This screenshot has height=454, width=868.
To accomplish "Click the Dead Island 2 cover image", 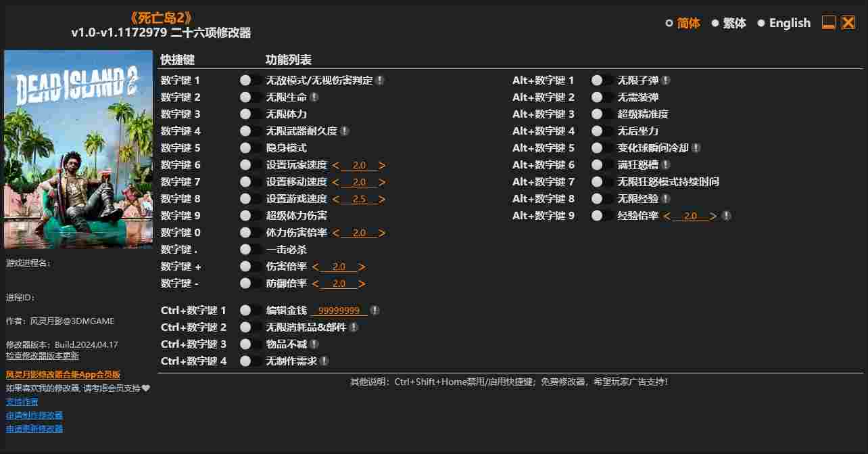I will pyautogui.click(x=78, y=150).
